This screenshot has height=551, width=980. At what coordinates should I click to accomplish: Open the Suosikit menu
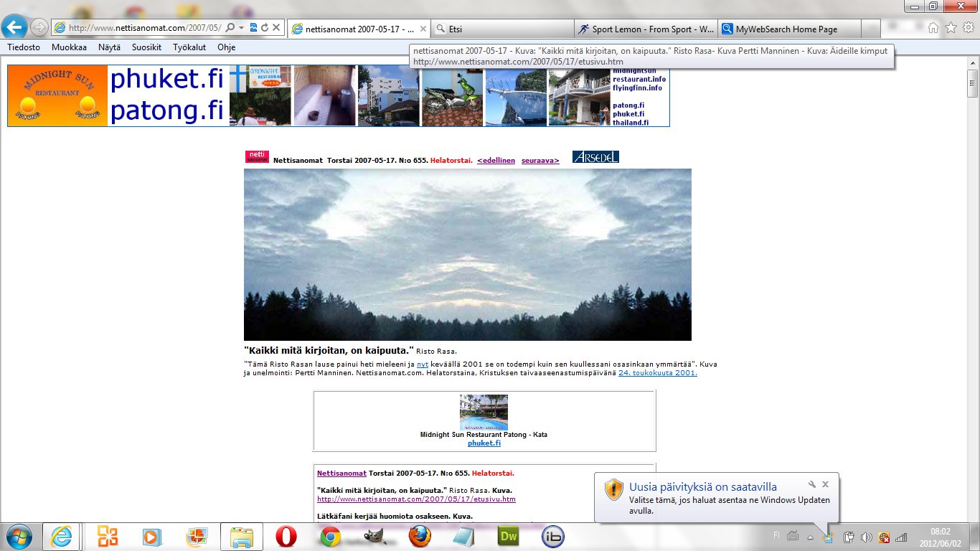(x=146, y=47)
